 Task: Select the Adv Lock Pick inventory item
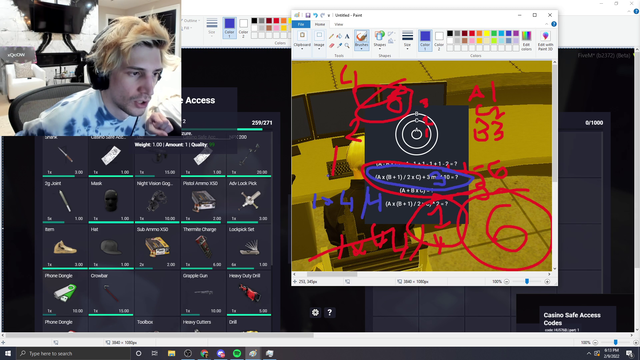coord(249,201)
